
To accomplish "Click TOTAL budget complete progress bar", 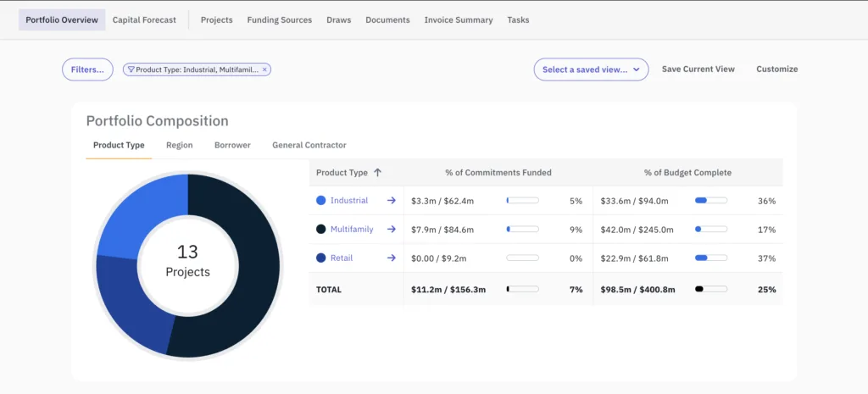I will click(x=711, y=289).
